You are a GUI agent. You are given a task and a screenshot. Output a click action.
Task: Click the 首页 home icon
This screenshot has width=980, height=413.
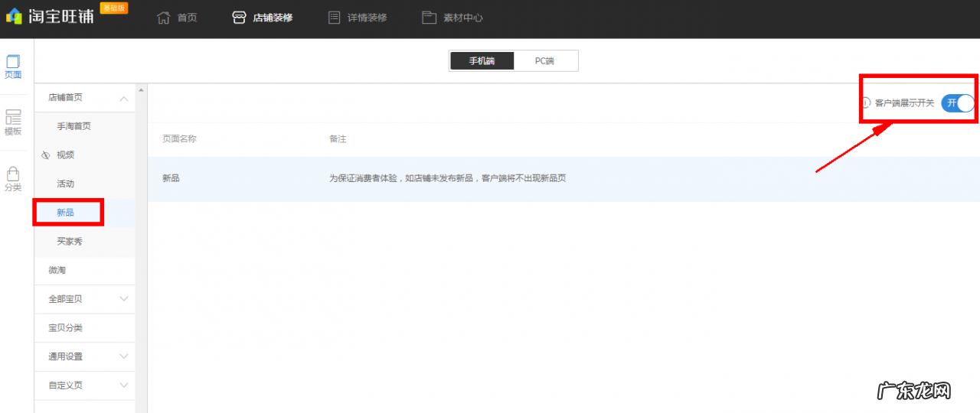(x=163, y=18)
